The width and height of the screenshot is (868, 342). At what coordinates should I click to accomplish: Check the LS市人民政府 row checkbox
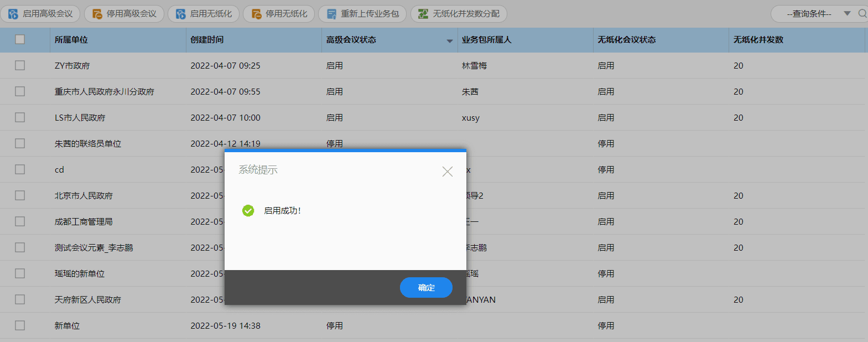click(x=20, y=117)
